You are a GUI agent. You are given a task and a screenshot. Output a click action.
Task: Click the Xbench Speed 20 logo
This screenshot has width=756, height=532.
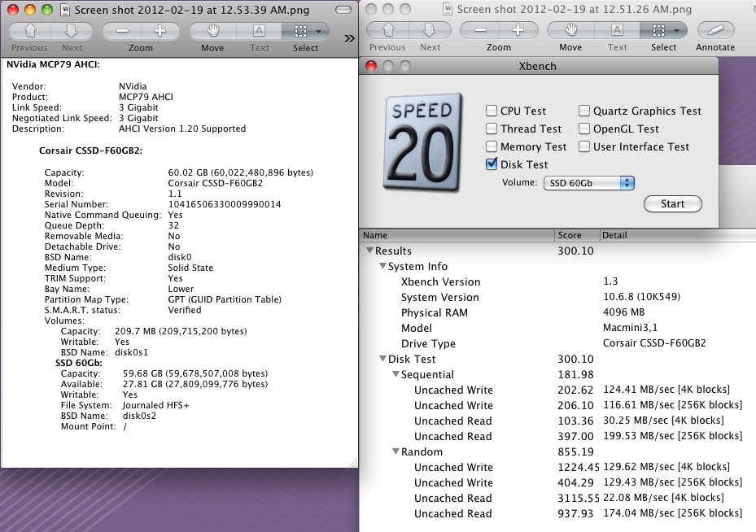tap(422, 142)
